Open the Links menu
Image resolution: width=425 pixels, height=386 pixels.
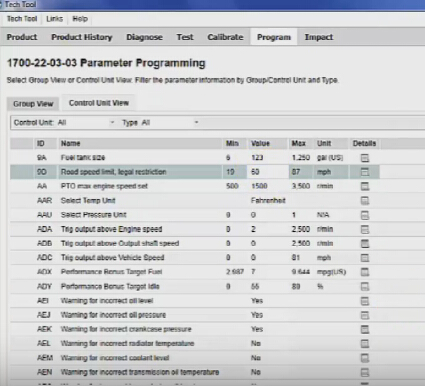pos(54,19)
